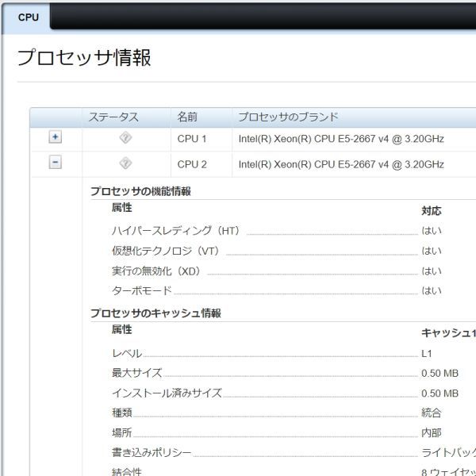Click the プロセッサのキャッシュ情報 section heading
Viewport: 476px width, 476px height.
[x=155, y=313]
